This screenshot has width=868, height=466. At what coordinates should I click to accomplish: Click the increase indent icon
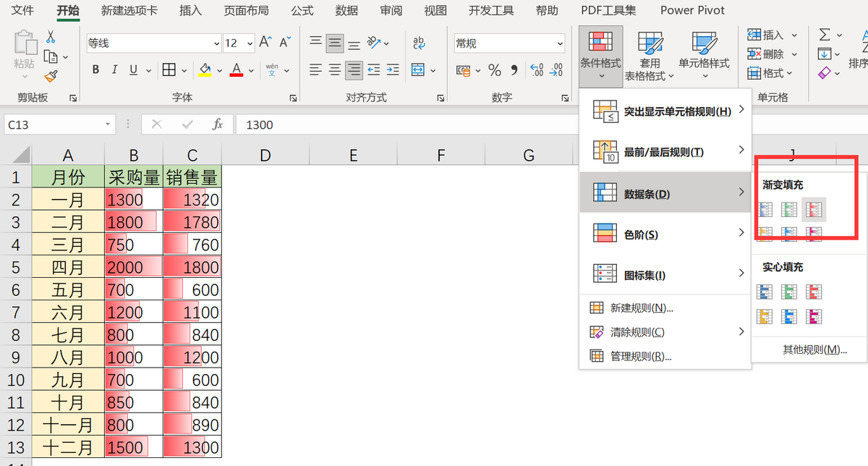click(x=393, y=70)
